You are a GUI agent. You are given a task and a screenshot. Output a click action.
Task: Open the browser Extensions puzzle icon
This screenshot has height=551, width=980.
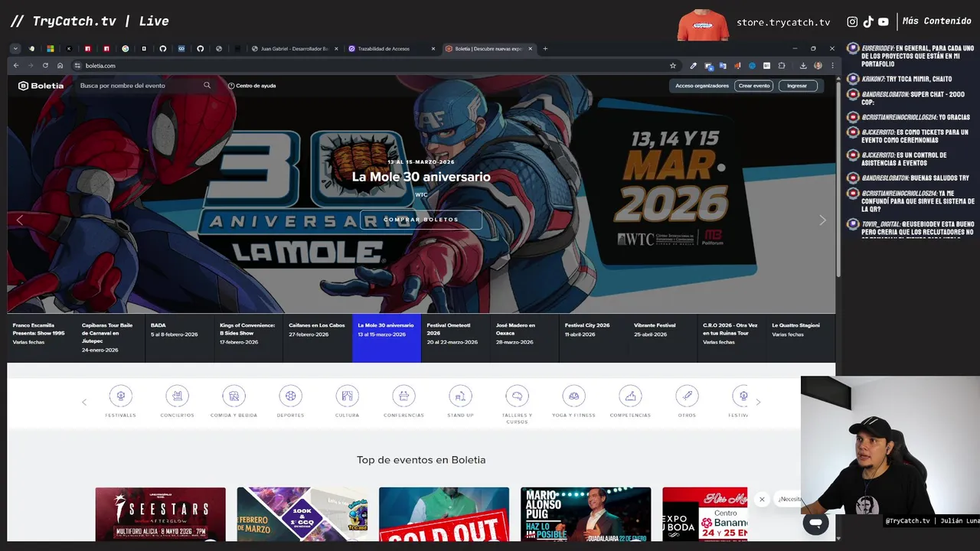(x=782, y=66)
